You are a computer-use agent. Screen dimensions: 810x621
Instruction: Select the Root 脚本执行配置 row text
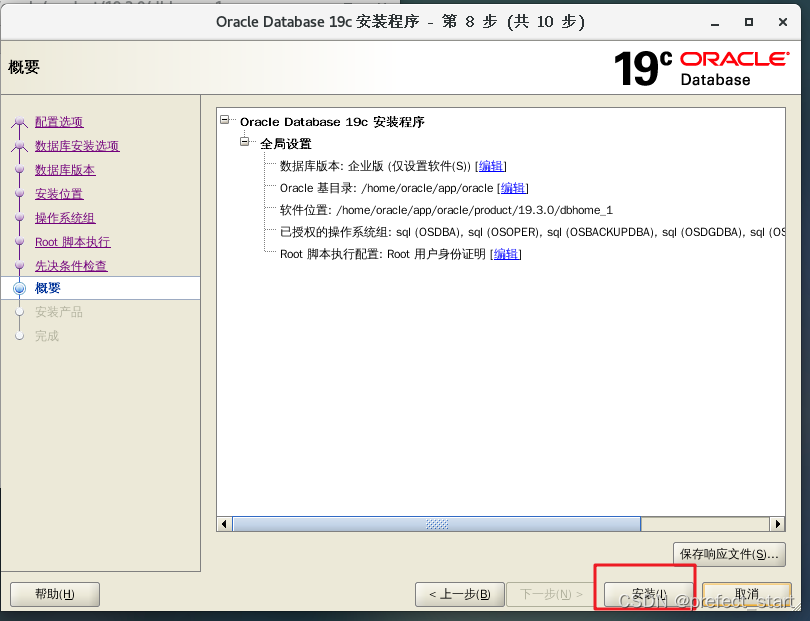pos(383,254)
